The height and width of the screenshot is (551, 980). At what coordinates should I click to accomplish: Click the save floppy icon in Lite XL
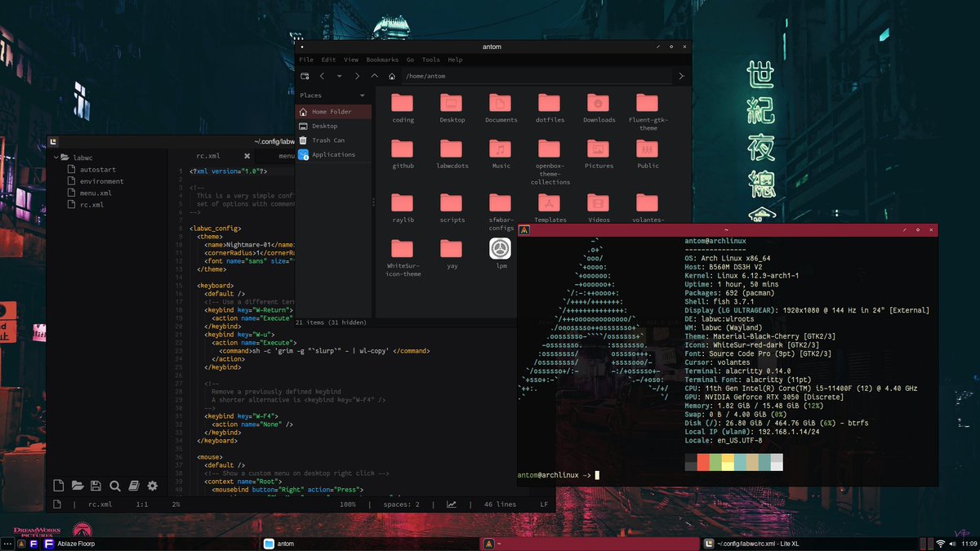96,486
